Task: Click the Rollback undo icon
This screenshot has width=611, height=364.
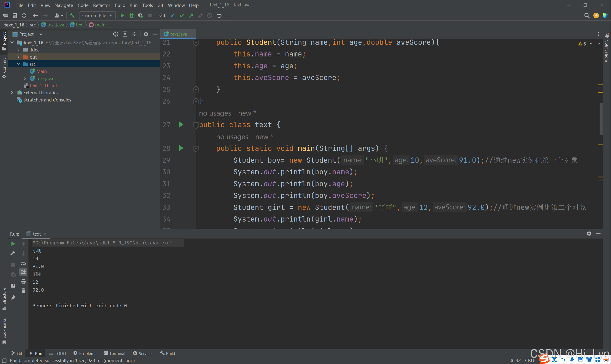Action: point(219,15)
